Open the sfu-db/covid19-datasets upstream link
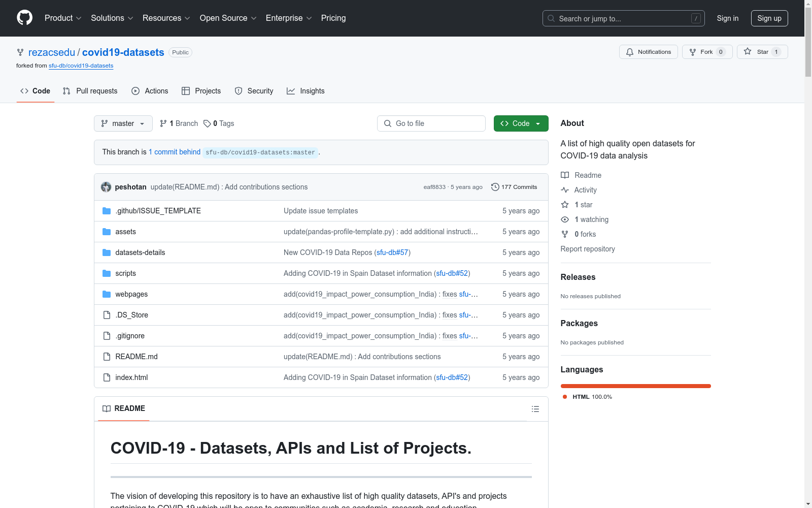The image size is (812, 508). 81,66
